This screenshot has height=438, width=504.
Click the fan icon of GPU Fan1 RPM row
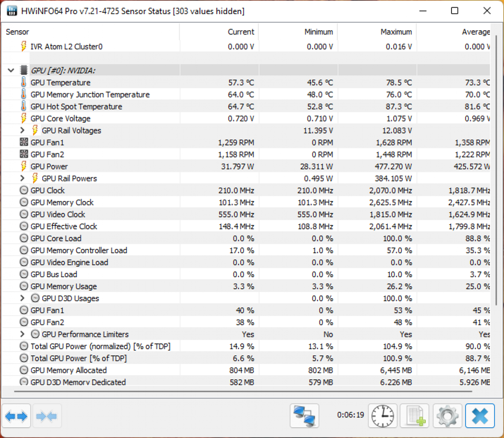tap(24, 142)
